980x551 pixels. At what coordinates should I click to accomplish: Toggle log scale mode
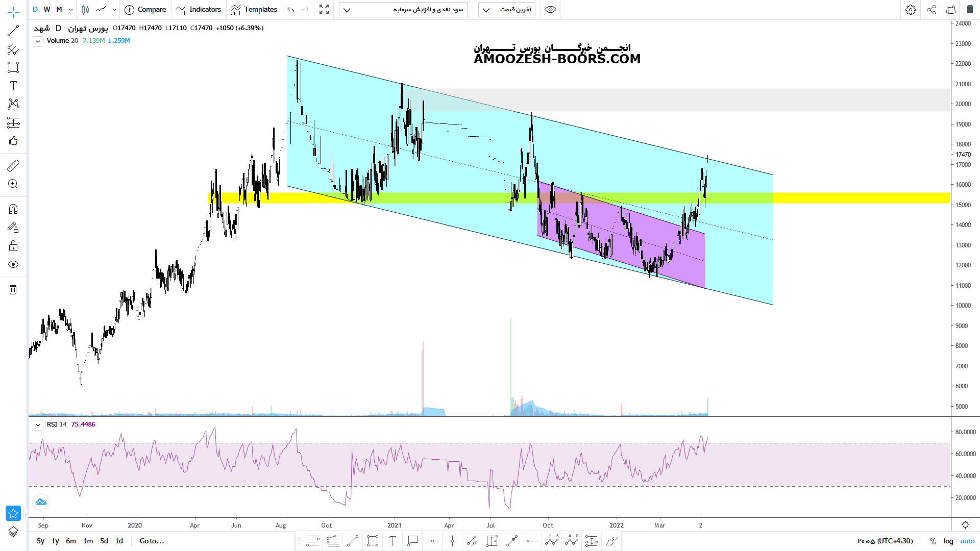coord(948,541)
